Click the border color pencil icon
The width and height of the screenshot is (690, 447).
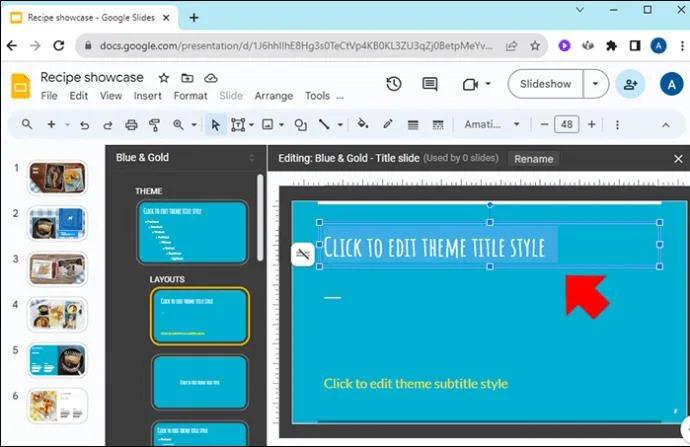388,125
